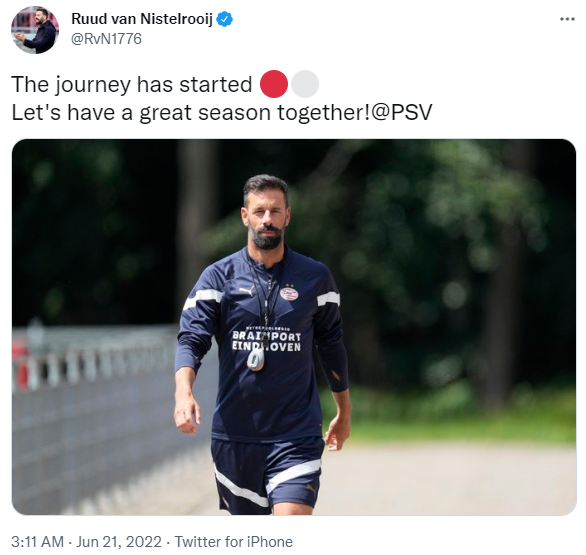
Task: Follow the @PSV mention link
Action: point(402,112)
